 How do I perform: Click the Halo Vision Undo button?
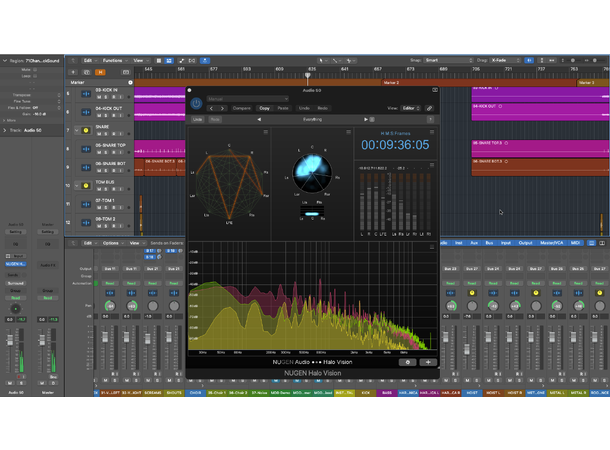click(x=198, y=119)
